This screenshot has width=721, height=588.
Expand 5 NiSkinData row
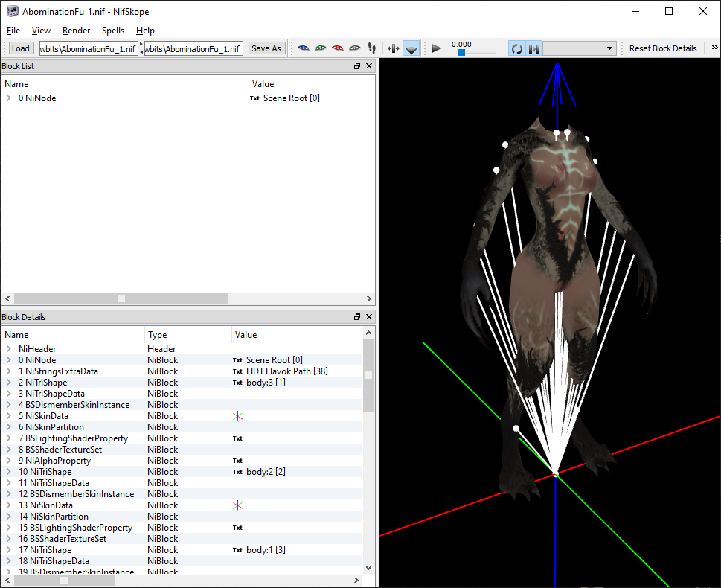[8, 416]
